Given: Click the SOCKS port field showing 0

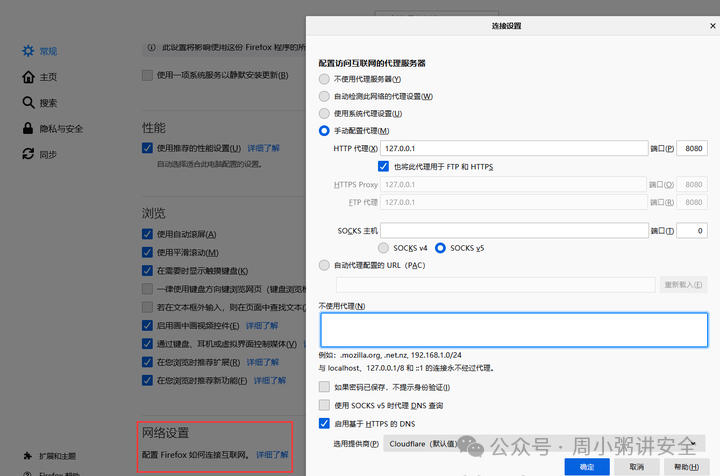Looking at the screenshot, I should (x=692, y=230).
